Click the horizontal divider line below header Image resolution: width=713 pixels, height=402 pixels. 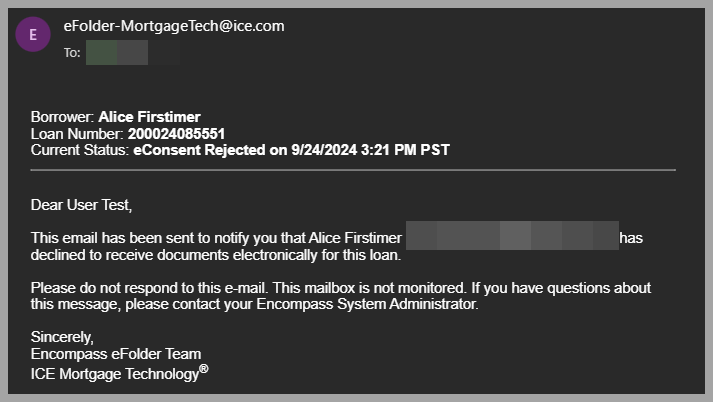click(x=353, y=171)
